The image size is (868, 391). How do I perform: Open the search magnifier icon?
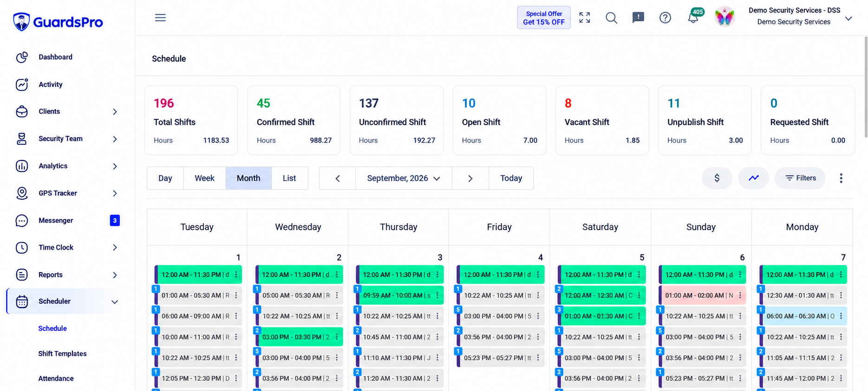[x=611, y=18]
